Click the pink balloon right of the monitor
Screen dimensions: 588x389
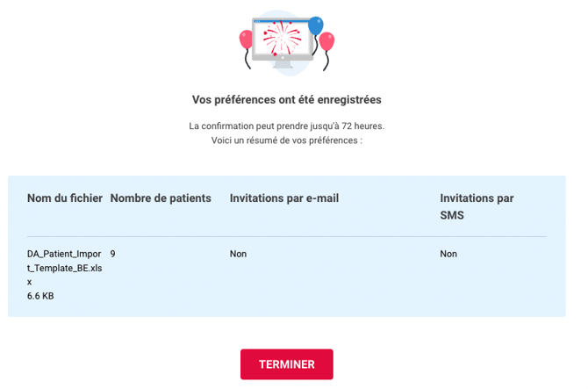tap(326, 41)
